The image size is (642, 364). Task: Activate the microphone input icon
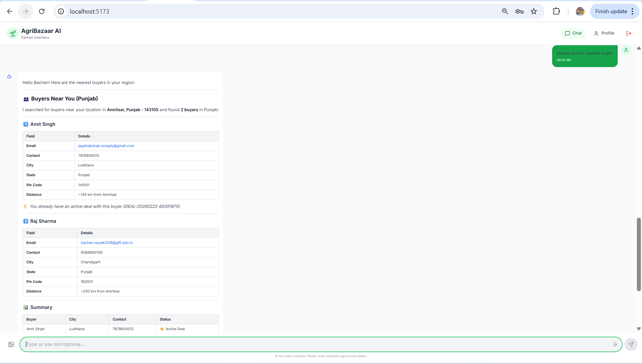click(615, 344)
